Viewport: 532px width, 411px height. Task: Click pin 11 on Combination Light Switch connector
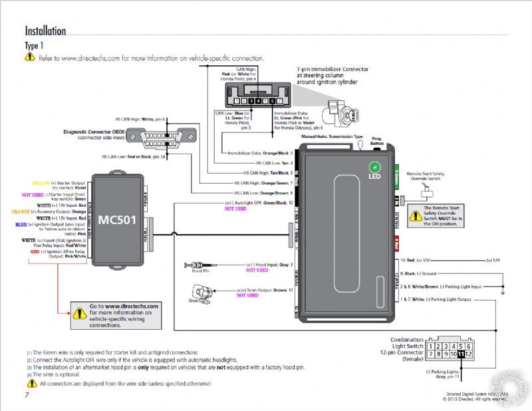(x=461, y=354)
